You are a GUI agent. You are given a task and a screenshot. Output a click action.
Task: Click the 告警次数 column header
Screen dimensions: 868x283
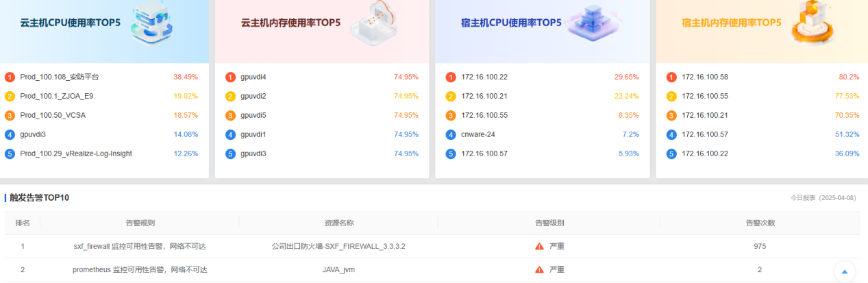tap(760, 223)
